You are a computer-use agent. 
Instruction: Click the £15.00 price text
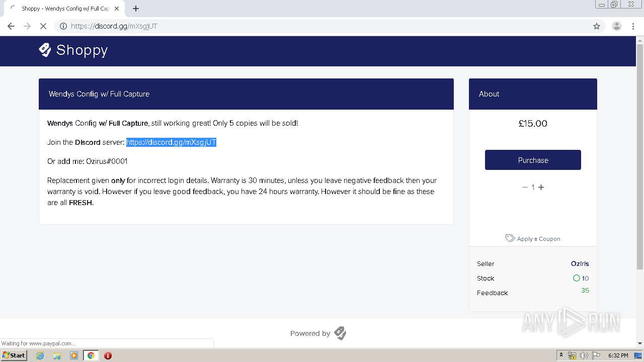533,123
